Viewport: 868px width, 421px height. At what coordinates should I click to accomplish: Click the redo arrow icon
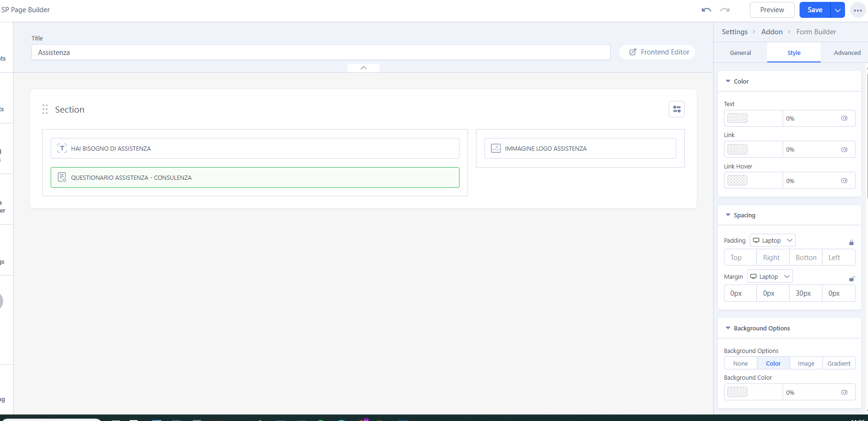[x=725, y=10]
